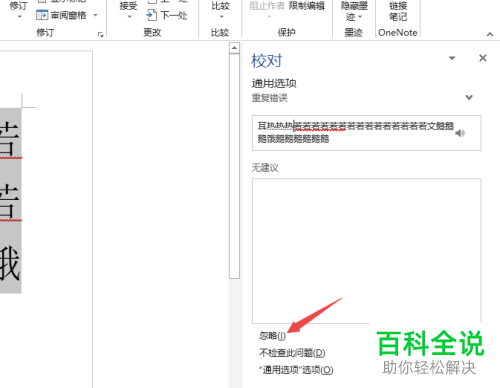
Task: Go to 下一处 next change
Action: tap(167, 15)
